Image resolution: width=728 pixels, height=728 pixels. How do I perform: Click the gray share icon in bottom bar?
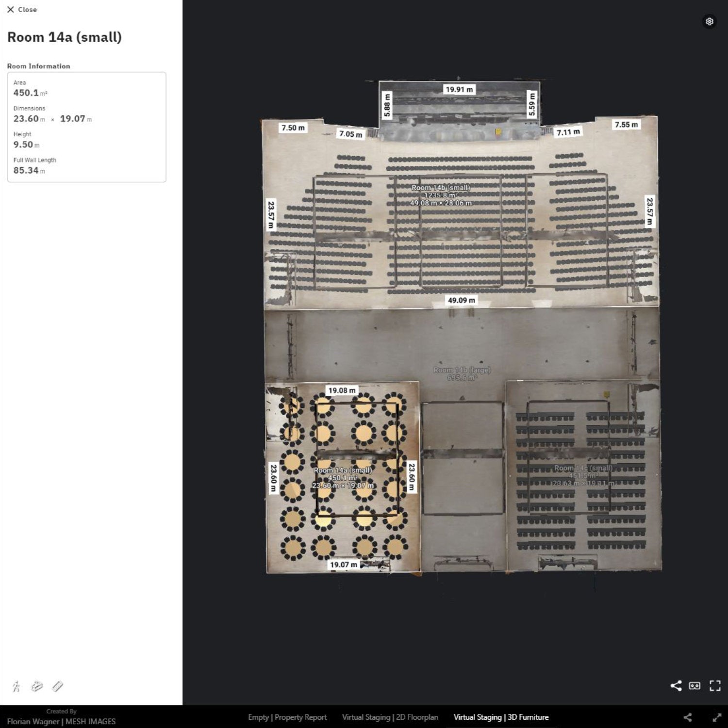[x=688, y=717]
